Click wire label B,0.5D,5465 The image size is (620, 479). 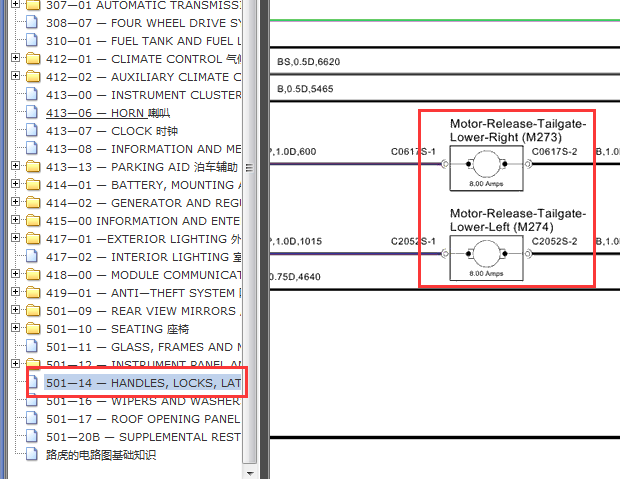305,89
